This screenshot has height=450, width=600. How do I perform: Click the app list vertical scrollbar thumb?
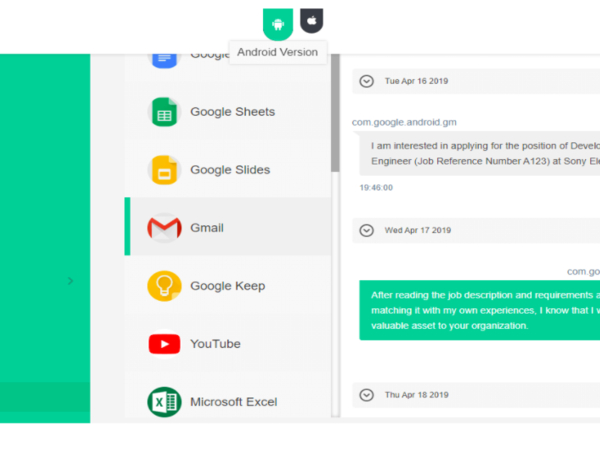(x=335, y=113)
